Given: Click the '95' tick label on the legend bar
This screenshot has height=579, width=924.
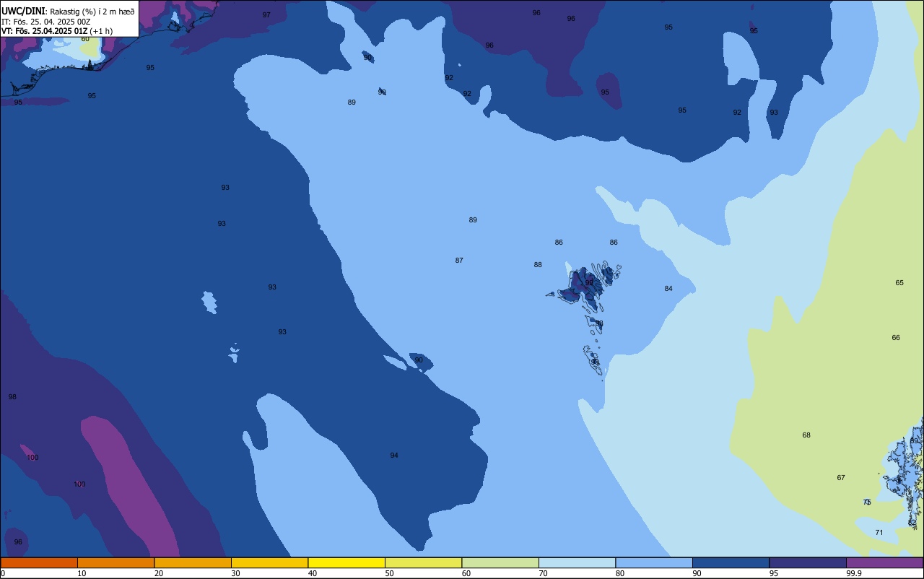Looking at the screenshot, I should (774, 573).
